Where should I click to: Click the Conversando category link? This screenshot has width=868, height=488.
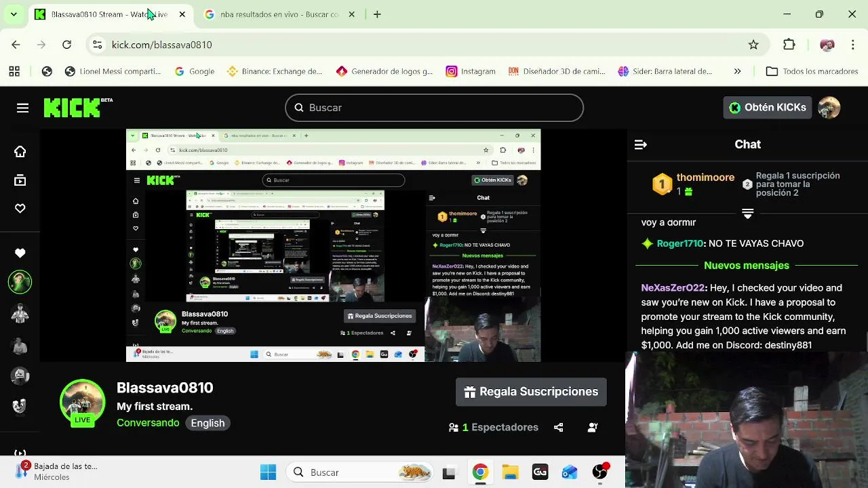point(148,423)
